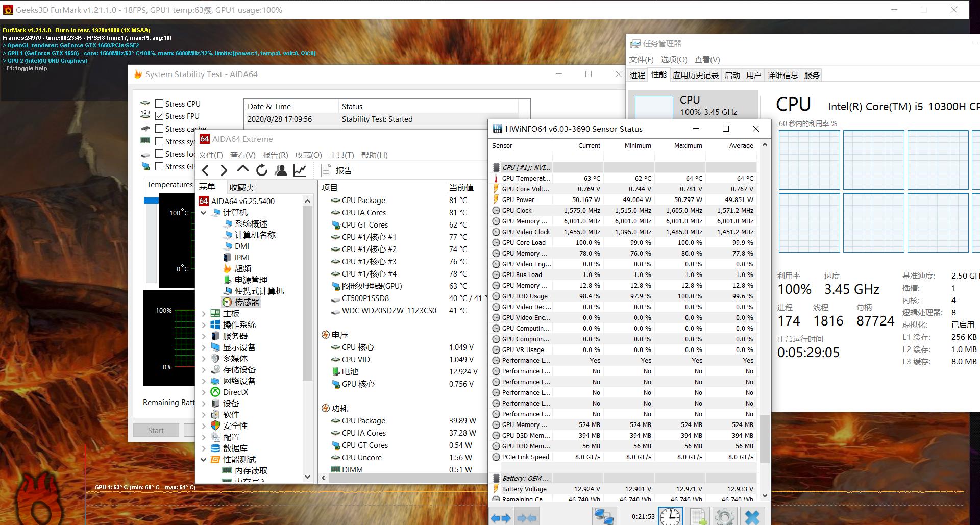Expand the 显示设备 tree node
This screenshot has height=525, width=980.
click(x=204, y=347)
